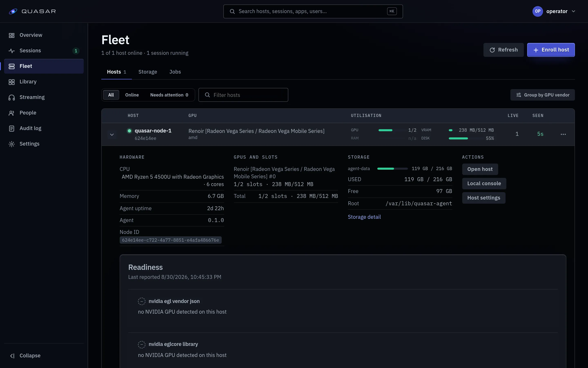Click the Memory value 6.7 GB
Viewport: 588px width, 368px height.
216,196
